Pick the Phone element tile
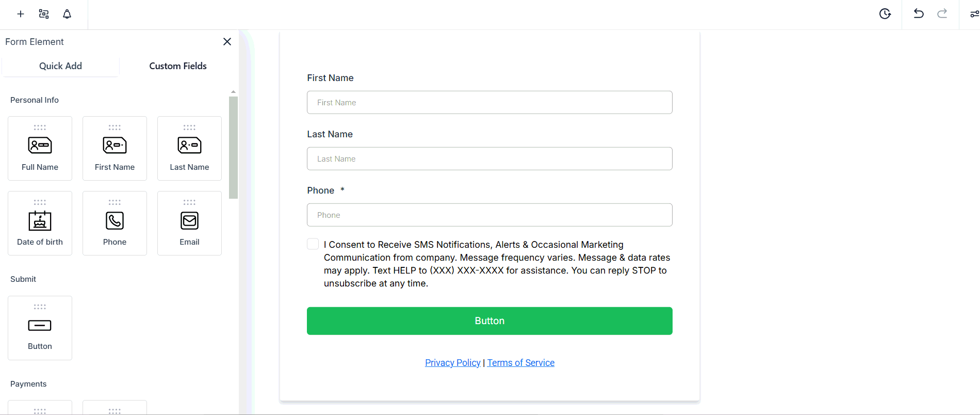Screen dimensions: 980x415 115,223
